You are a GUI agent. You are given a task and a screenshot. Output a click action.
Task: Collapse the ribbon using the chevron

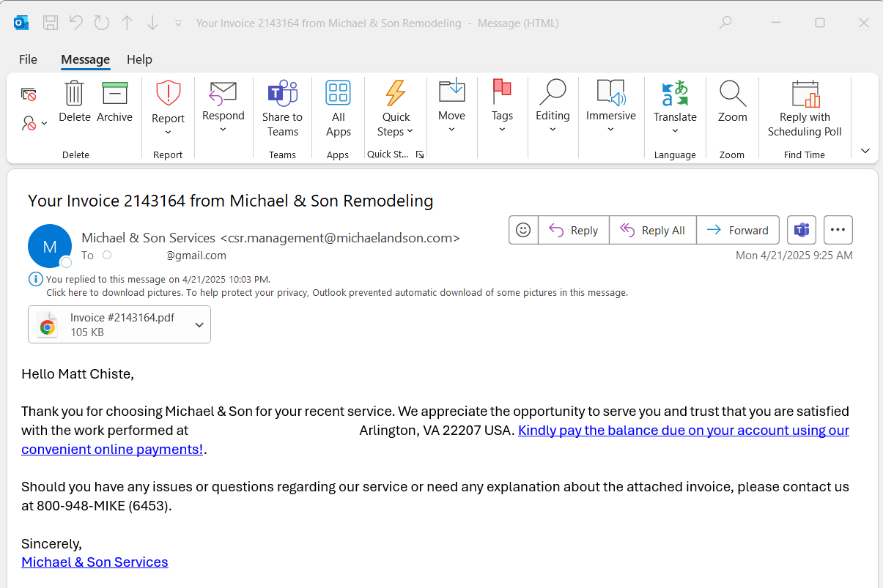[865, 151]
